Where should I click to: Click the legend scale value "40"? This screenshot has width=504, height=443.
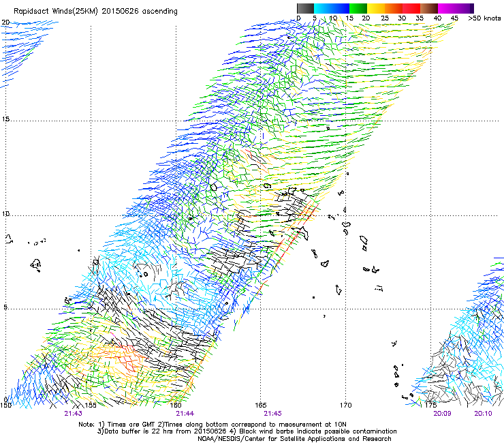(437, 18)
